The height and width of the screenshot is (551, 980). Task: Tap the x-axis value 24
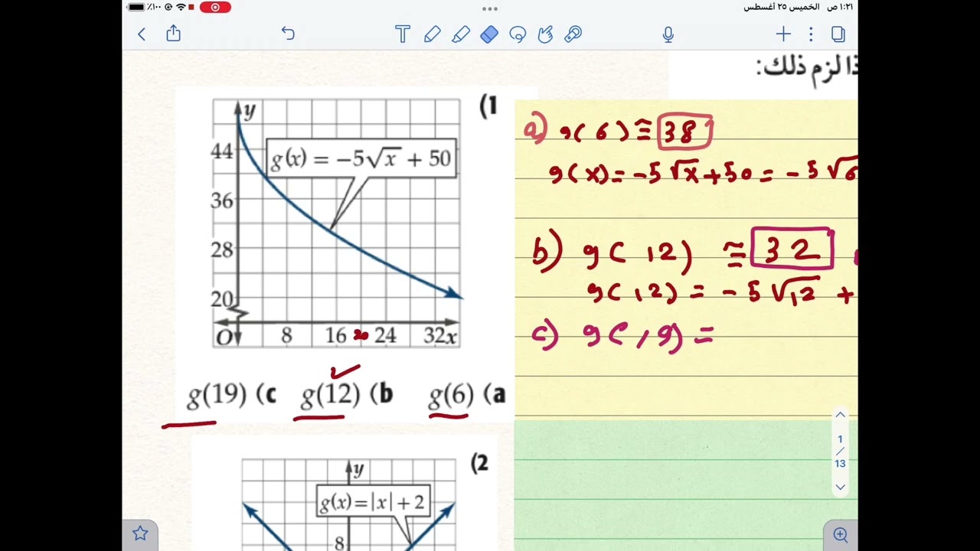pos(384,335)
